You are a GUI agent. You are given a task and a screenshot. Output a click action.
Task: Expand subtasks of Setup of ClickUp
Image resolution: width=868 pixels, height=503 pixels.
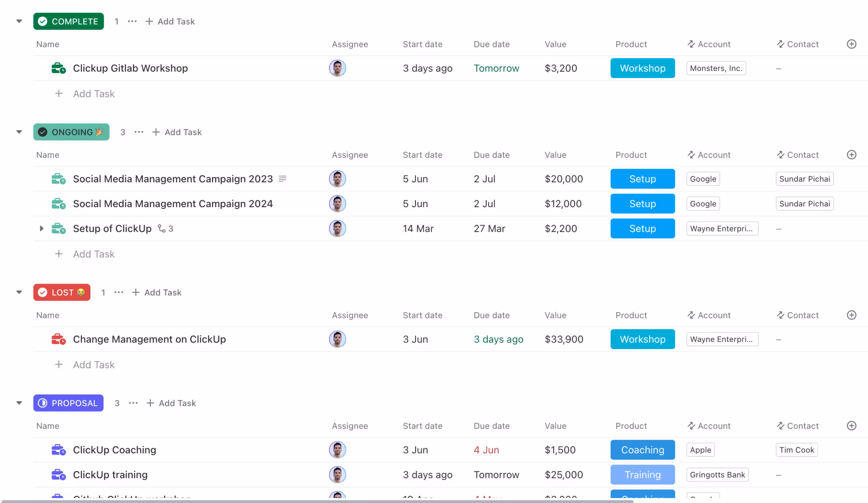point(41,228)
